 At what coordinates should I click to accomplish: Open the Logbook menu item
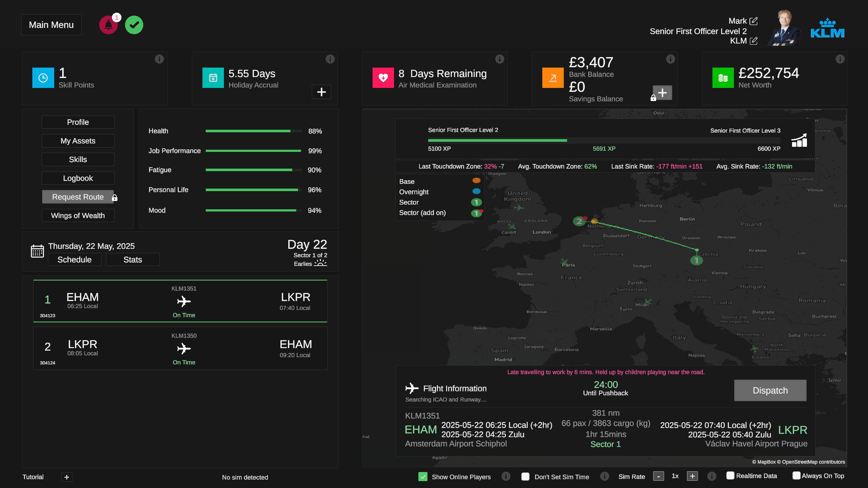point(78,178)
